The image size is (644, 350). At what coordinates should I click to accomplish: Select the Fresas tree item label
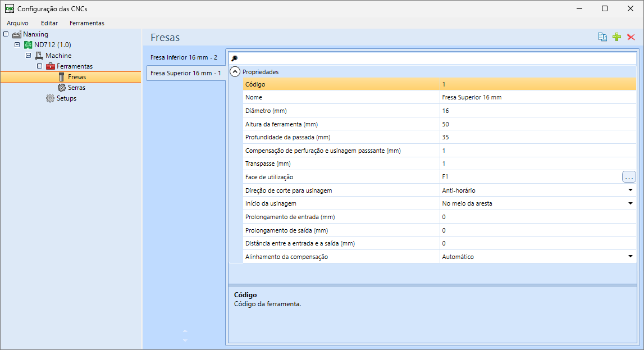click(77, 77)
